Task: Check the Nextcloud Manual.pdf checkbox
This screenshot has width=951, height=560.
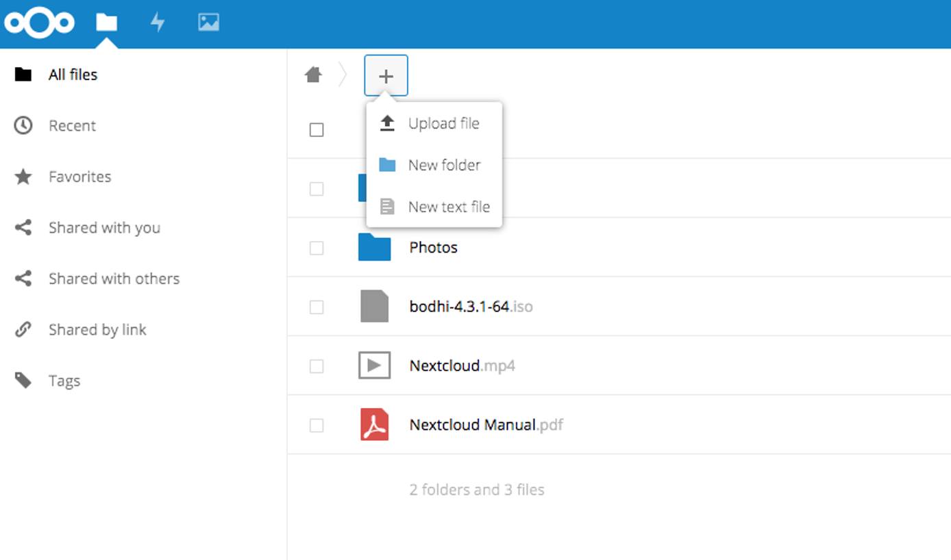Action: point(317,425)
